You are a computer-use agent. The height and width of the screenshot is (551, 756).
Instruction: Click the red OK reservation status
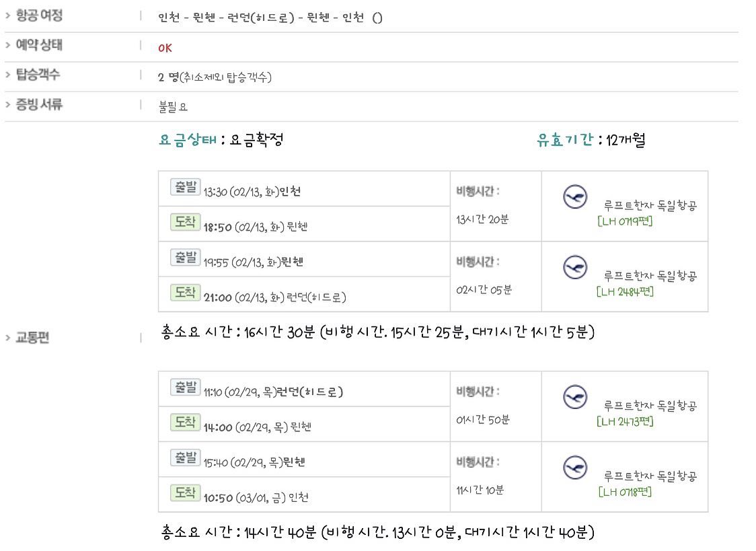tap(165, 48)
